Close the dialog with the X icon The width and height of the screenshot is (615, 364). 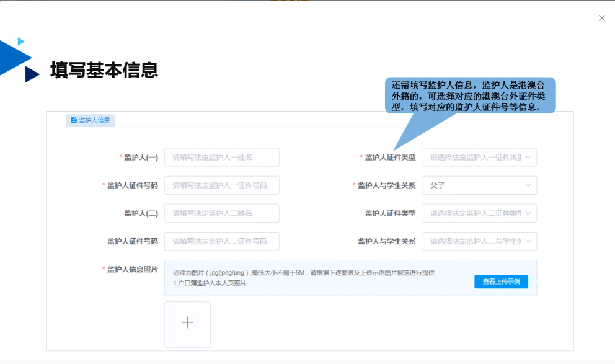pos(601,18)
